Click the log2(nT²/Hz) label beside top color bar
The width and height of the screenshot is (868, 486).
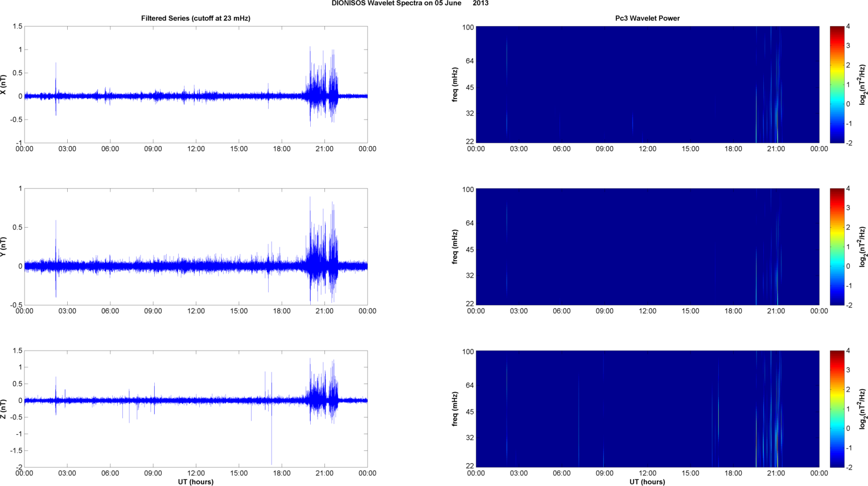pyautogui.click(x=863, y=85)
